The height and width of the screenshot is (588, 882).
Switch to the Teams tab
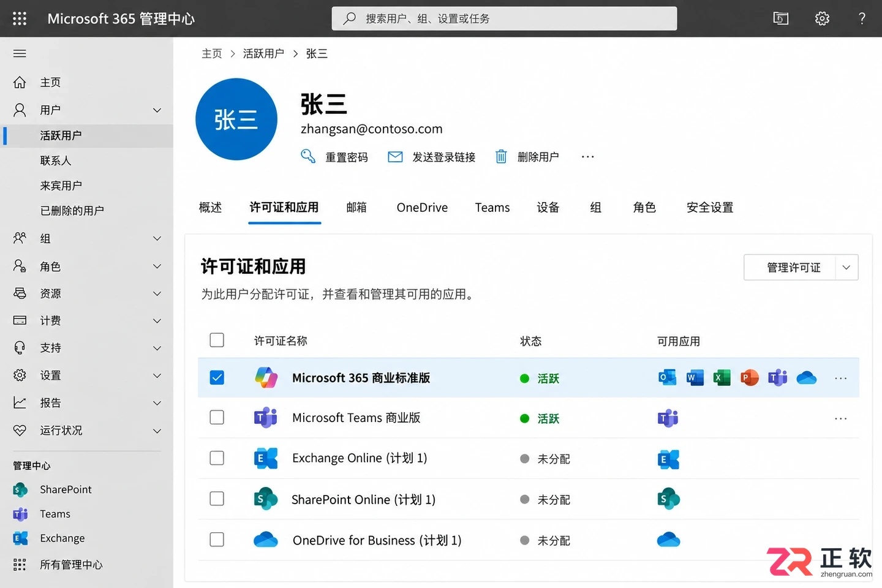492,208
